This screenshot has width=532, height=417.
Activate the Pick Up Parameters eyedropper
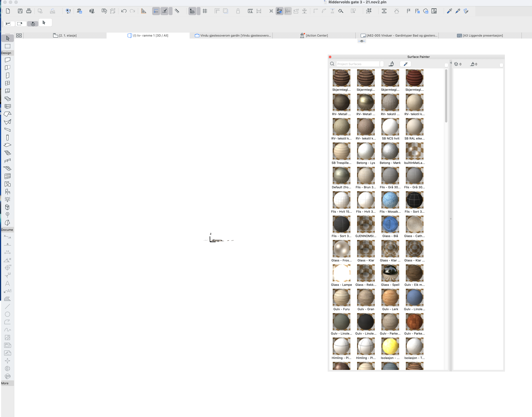[449, 11]
